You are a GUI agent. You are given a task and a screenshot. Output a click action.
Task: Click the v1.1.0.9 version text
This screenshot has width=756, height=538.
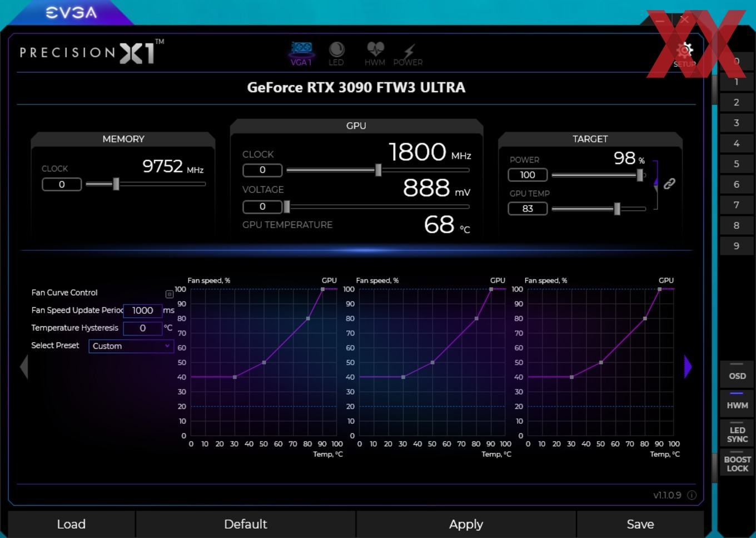click(x=667, y=495)
